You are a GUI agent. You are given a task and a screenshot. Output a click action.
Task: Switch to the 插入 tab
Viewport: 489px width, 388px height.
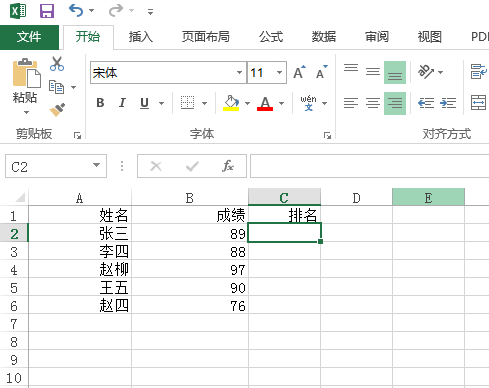click(x=141, y=37)
